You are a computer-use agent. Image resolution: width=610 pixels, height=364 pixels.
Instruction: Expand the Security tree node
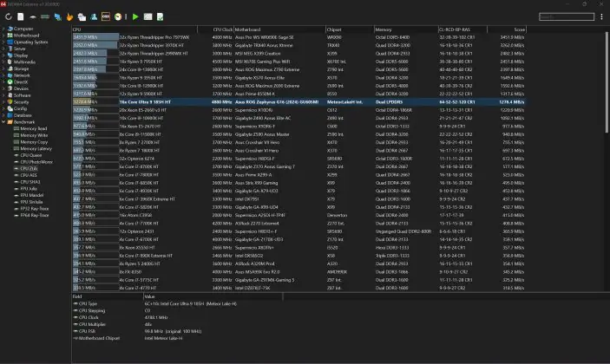pyautogui.click(x=3, y=101)
